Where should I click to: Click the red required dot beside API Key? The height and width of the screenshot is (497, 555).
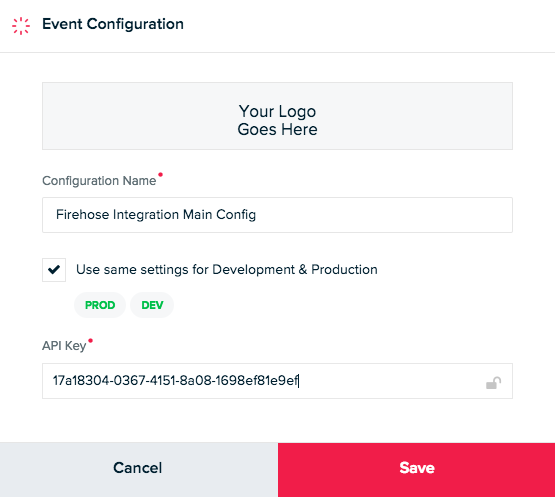coord(90,341)
